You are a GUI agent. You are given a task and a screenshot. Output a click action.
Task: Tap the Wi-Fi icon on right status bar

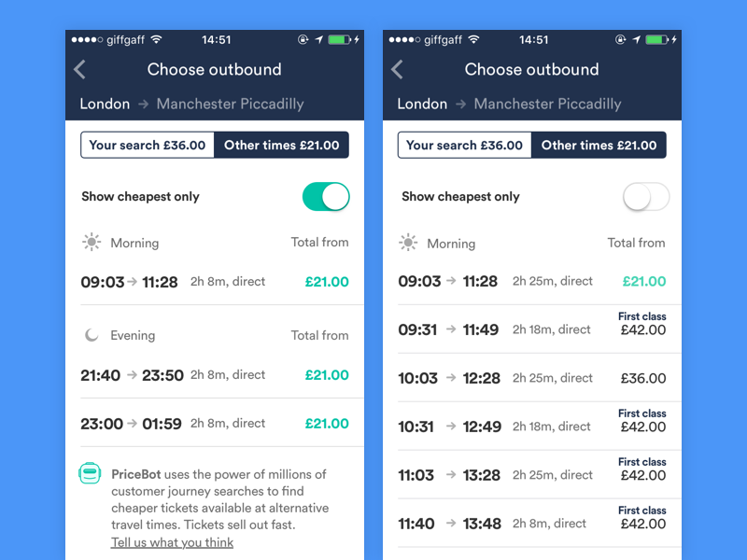click(473, 40)
